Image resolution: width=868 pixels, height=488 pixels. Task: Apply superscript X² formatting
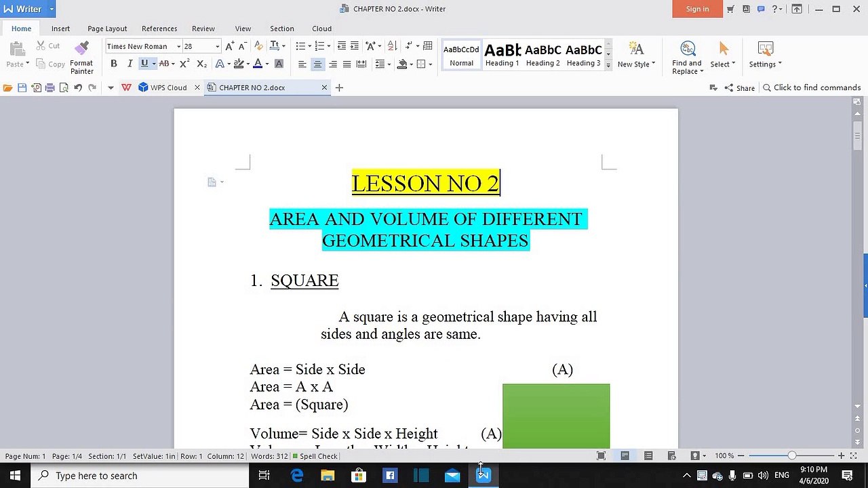click(x=184, y=64)
